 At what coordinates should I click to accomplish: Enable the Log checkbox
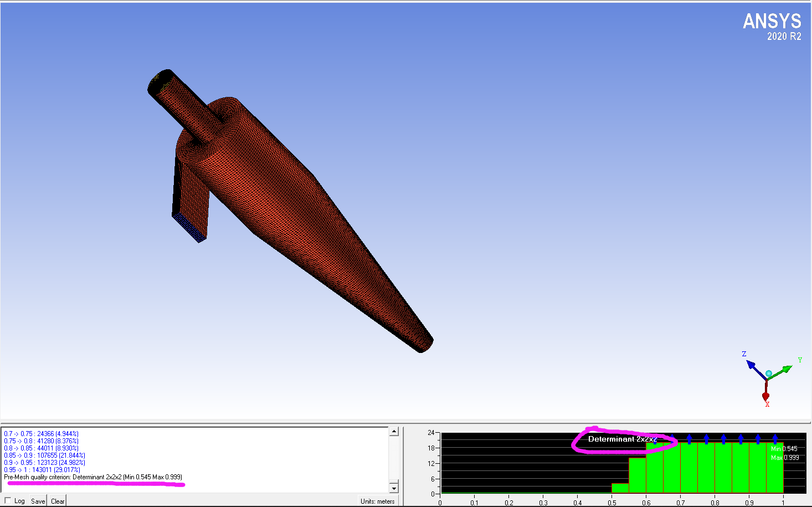[8, 500]
